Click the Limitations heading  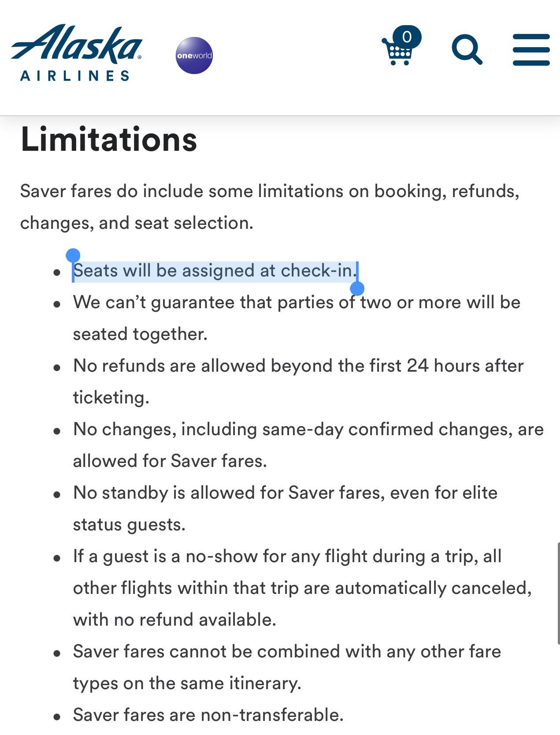109,140
